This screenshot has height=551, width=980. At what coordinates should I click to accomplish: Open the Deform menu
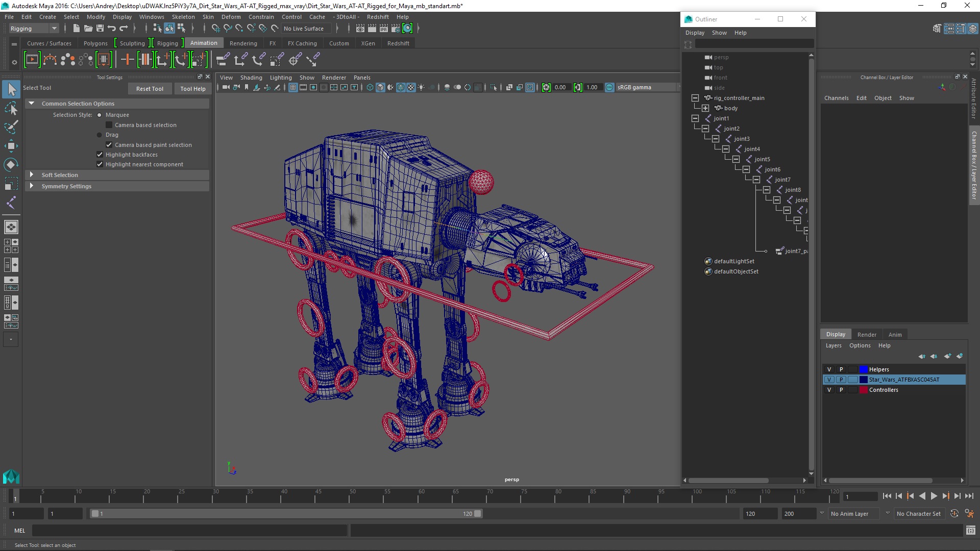pos(231,17)
